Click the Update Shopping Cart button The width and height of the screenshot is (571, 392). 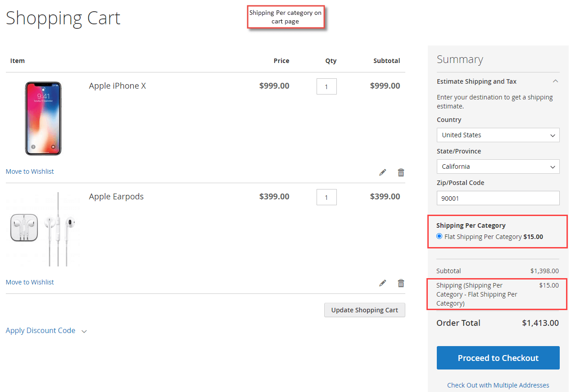pos(365,310)
